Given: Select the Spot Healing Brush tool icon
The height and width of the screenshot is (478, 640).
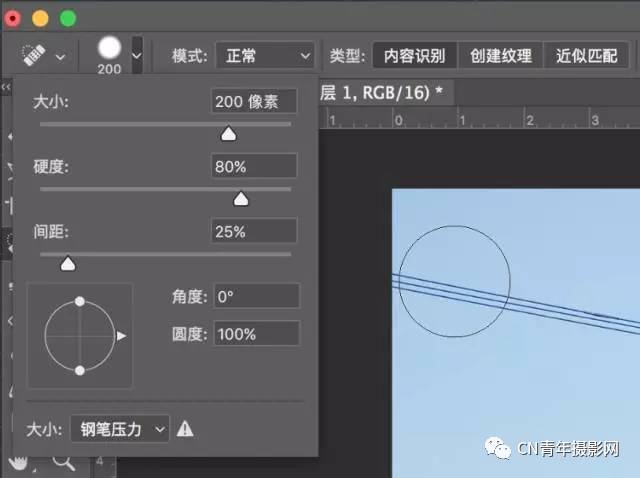Looking at the screenshot, I should click(35, 56).
